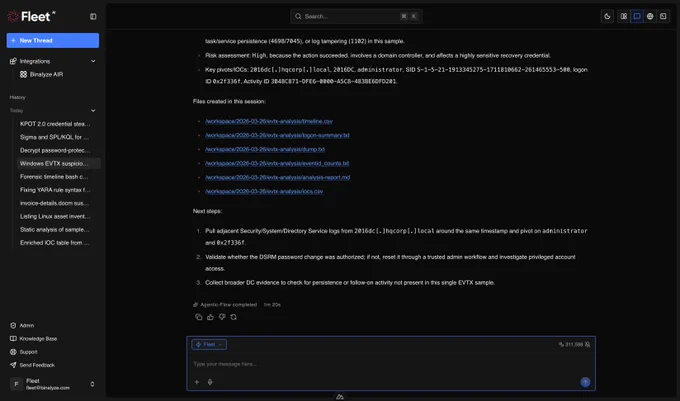Select the chat view icon in top bar
The width and height of the screenshot is (680, 401).
click(x=637, y=16)
